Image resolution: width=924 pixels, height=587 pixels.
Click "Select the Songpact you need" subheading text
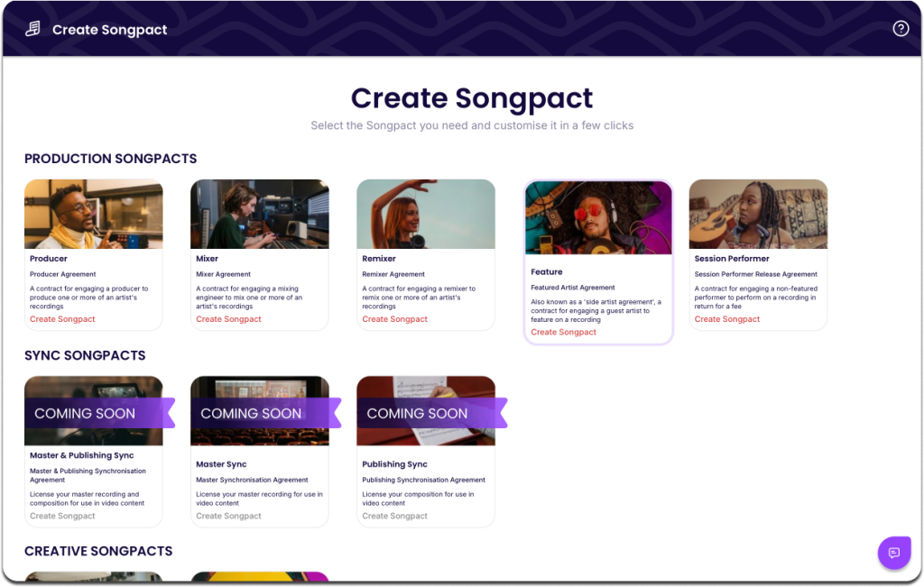click(472, 125)
